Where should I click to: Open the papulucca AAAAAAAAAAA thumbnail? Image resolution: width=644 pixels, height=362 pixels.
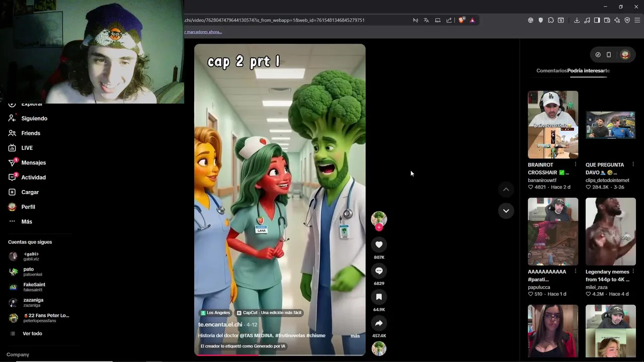tap(553, 231)
